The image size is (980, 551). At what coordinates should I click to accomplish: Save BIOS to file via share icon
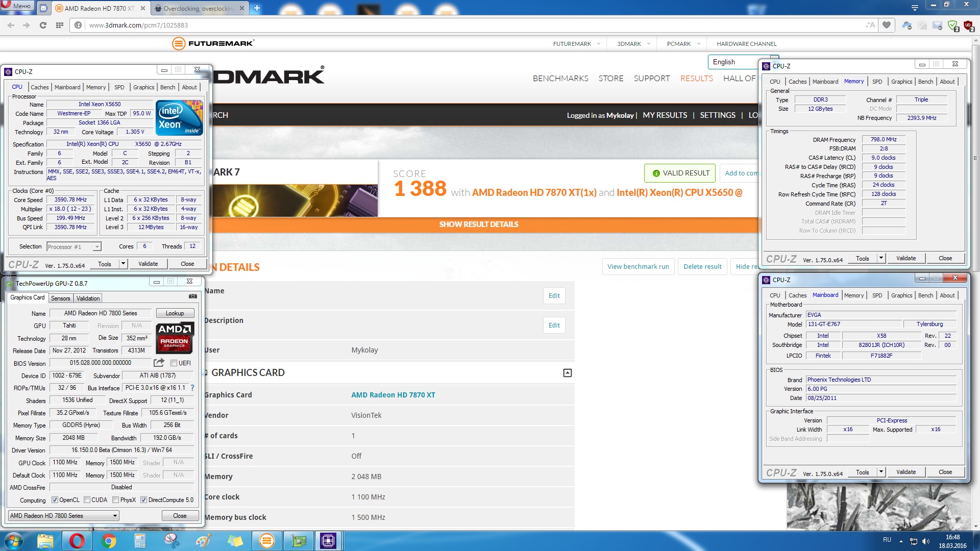pos(159,363)
